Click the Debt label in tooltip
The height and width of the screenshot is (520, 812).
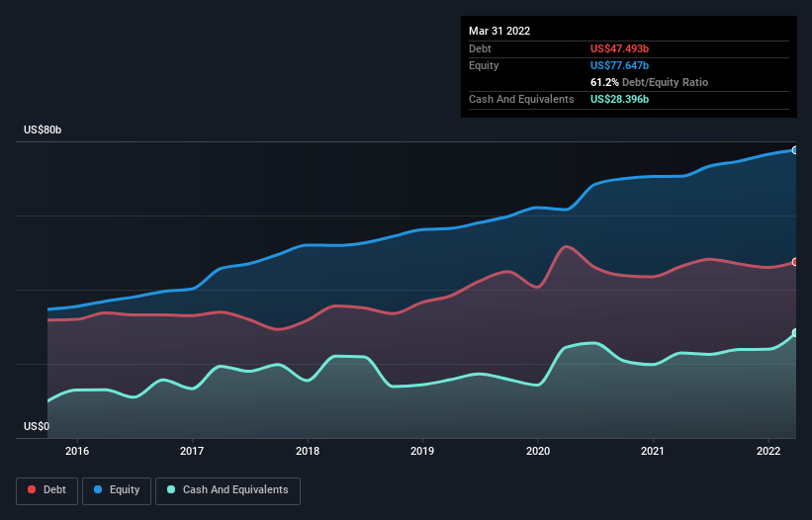[x=480, y=48]
